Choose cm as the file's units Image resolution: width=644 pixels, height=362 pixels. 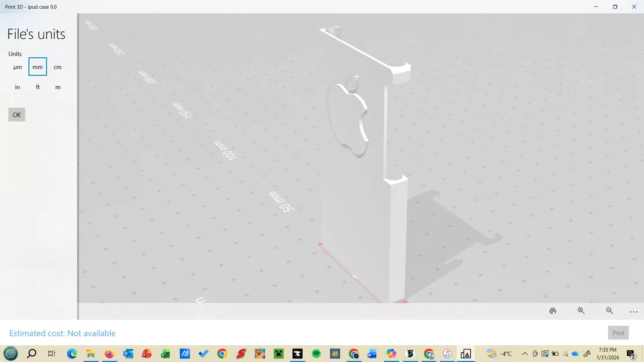click(57, 67)
